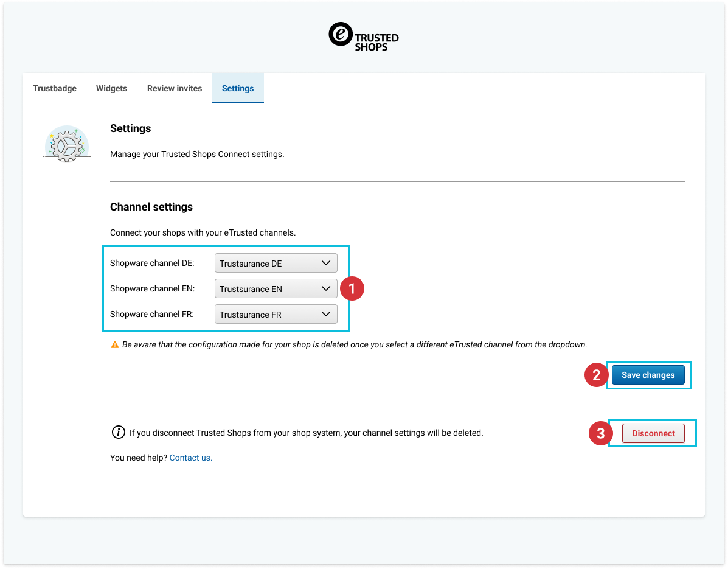Open the Shopware channel FR dropdown
This screenshot has height=569, width=728.
276,315
